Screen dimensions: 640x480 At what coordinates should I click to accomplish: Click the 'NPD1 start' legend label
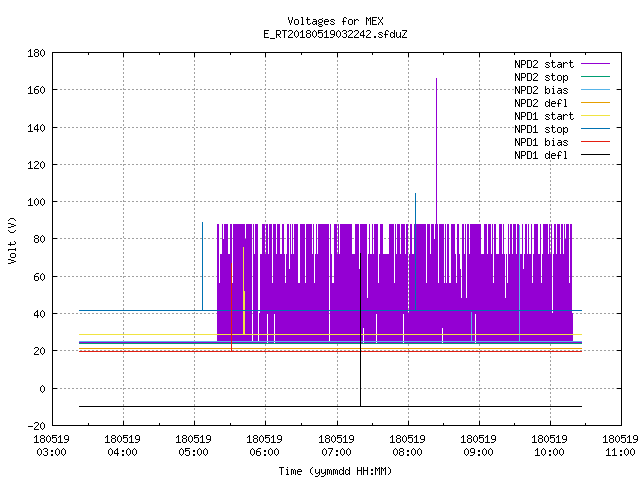click(544, 116)
